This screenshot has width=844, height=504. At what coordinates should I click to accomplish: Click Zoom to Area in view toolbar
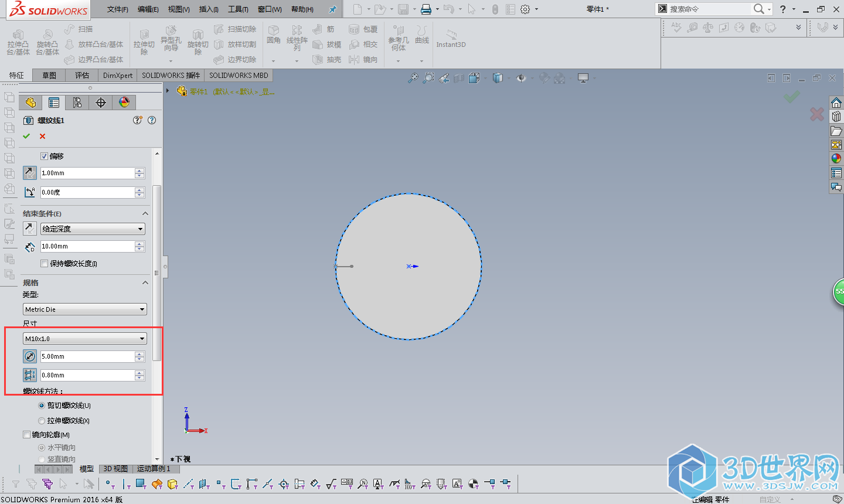tap(428, 78)
